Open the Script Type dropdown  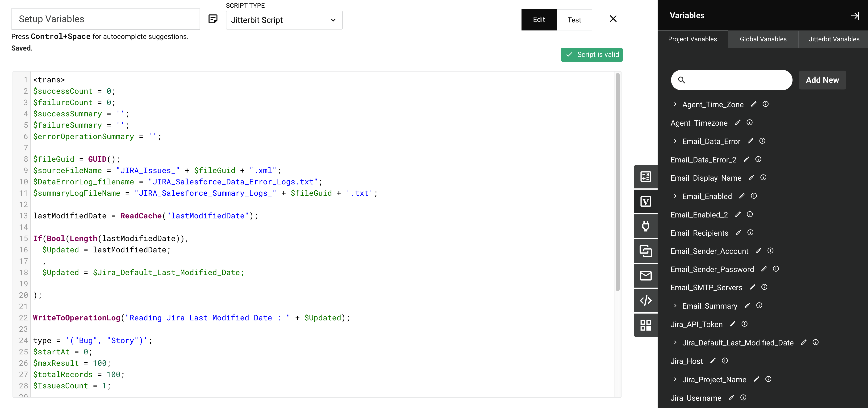click(284, 20)
